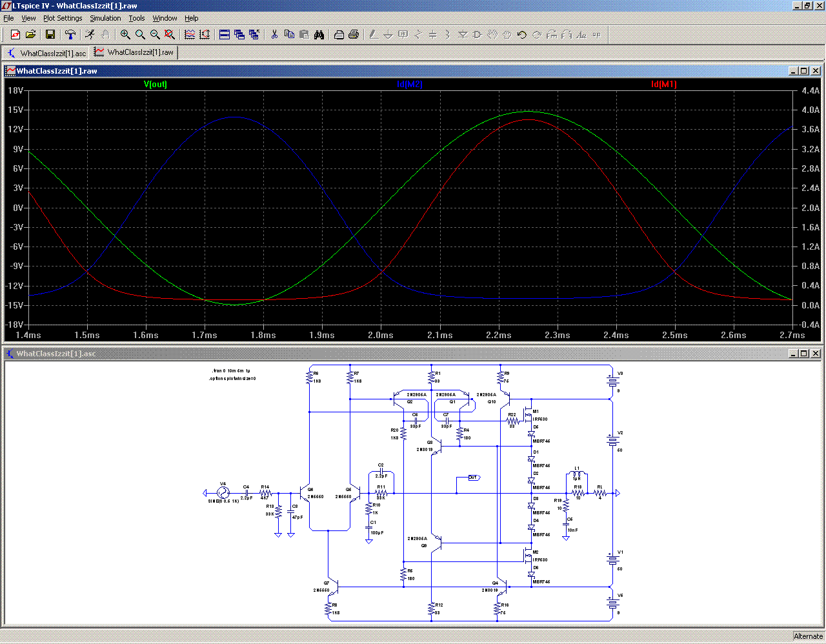This screenshot has width=826, height=644.
Task: Open the Simulation menu
Action: pyautogui.click(x=105, y=18)
